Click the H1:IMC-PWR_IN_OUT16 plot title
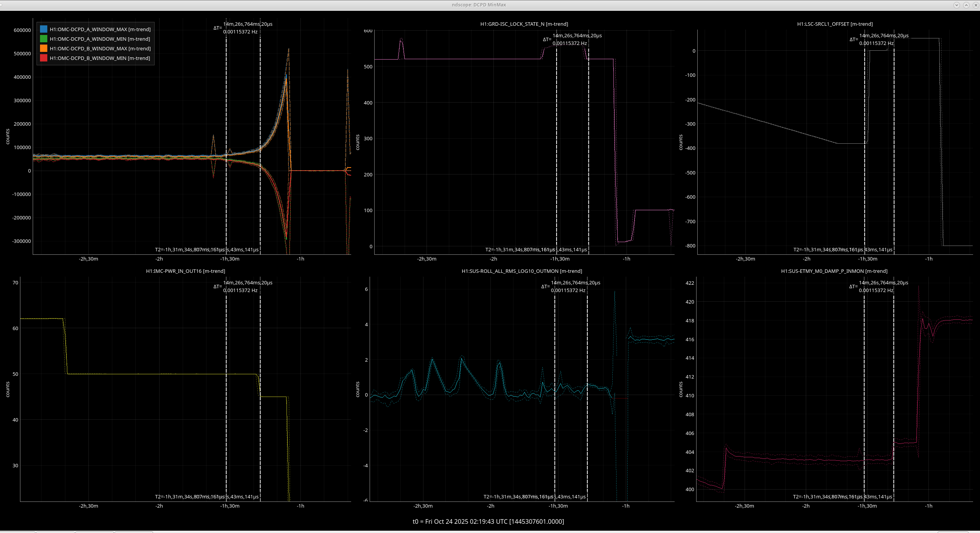Image resolution: width=980 pixels, height=533 pixels. [x=185, y=271]
